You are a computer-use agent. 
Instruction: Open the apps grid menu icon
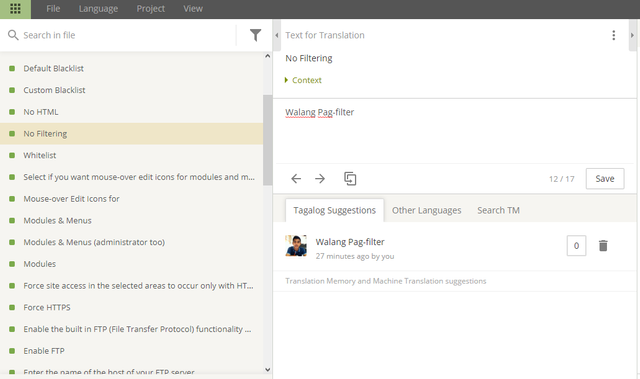(15, 9)
